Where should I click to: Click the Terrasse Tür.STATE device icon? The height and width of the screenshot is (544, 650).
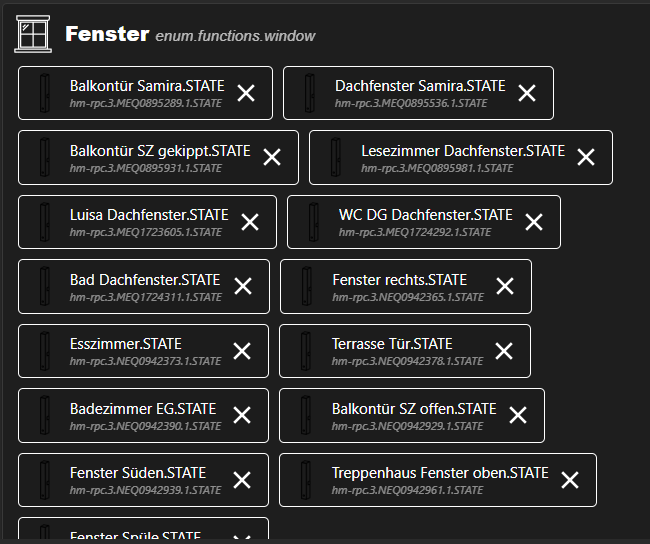(x=306, y=351)
